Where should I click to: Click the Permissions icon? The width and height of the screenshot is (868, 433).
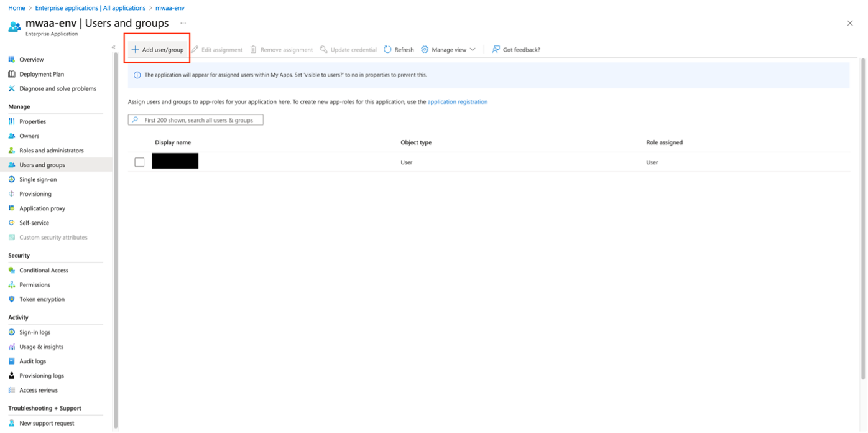point(11,284)
